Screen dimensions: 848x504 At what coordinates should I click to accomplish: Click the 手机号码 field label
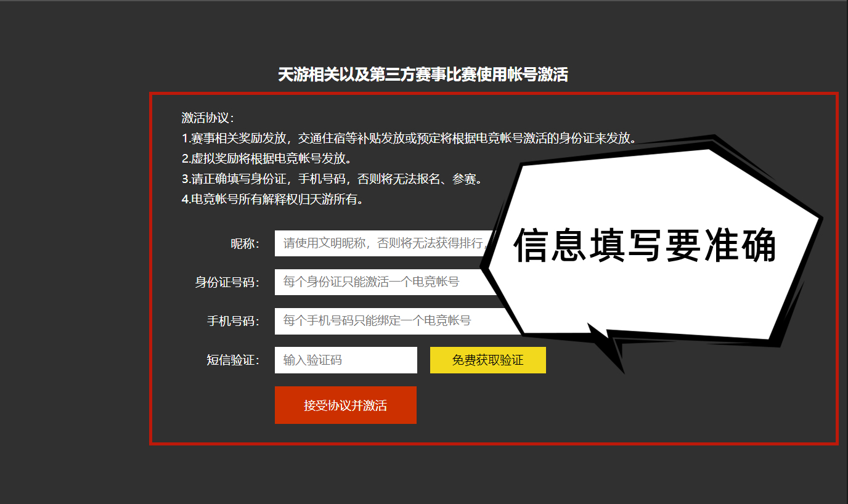click(x=233, y=322)
